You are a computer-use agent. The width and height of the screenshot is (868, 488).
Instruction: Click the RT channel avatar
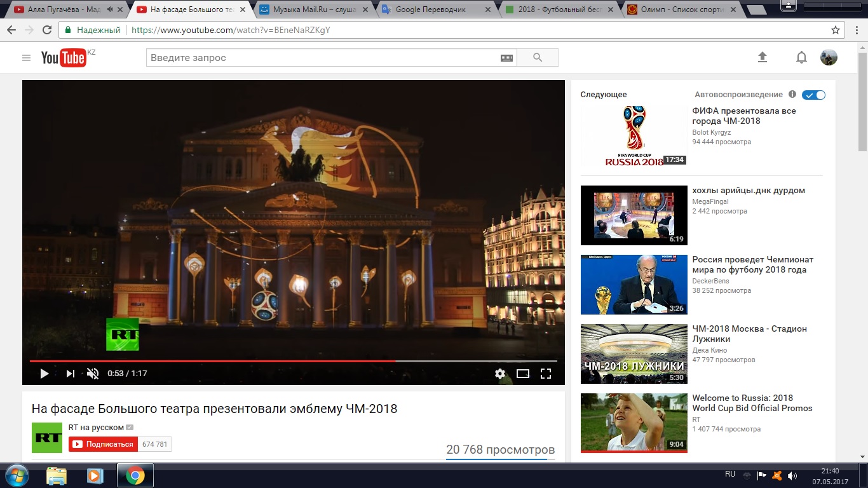[x=47, y=438]
